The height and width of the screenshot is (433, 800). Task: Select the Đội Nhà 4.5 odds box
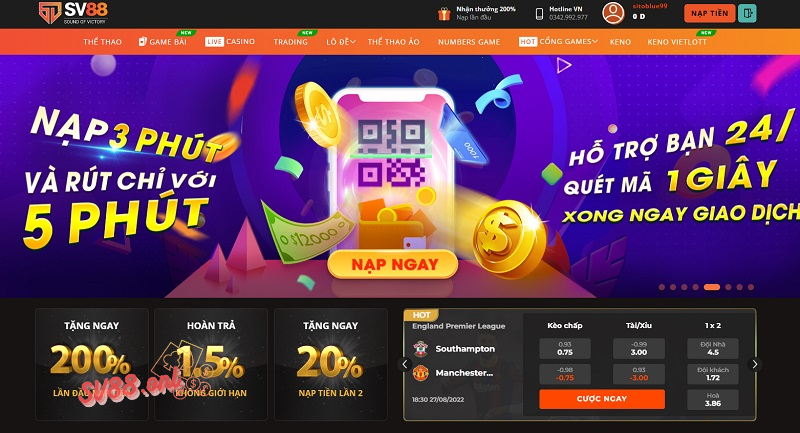click(x=713, y=348)
